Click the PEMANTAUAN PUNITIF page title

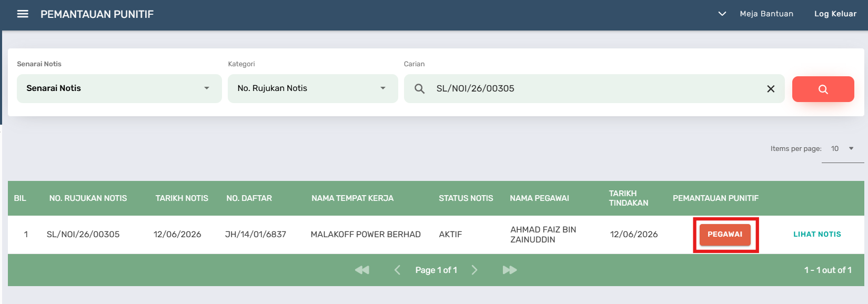(x=97, y=14)
